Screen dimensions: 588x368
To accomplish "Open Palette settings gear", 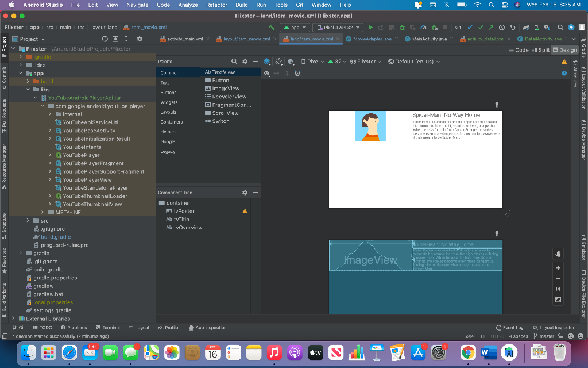I will [245, 61].
